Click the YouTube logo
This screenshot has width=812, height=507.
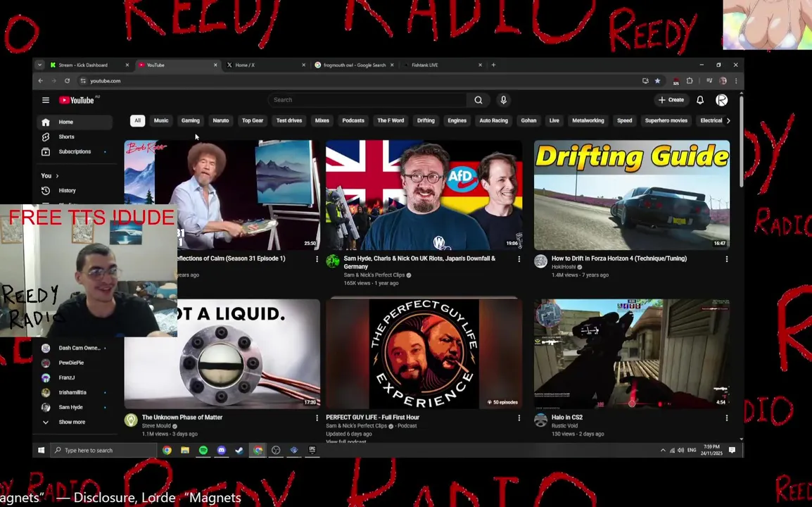(x=76, y=100)
